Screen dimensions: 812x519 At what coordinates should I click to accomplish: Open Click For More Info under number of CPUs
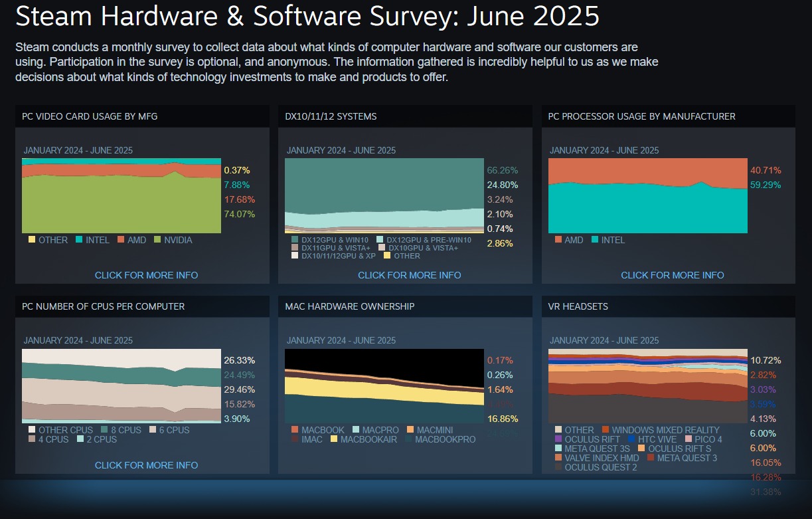pyautogui.click(x=146, y=465)
